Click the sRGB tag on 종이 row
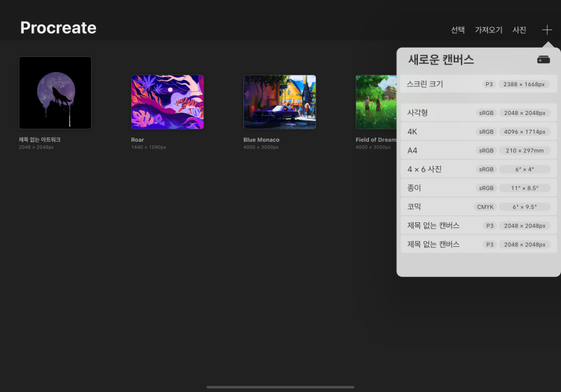The height and width of the screenshot is (392, 561). pos(486,188)
